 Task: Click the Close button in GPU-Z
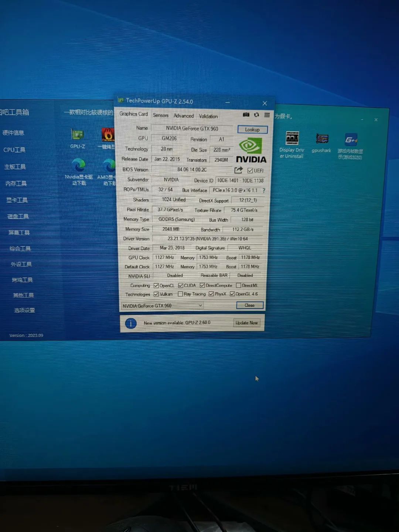coord(250,305)
